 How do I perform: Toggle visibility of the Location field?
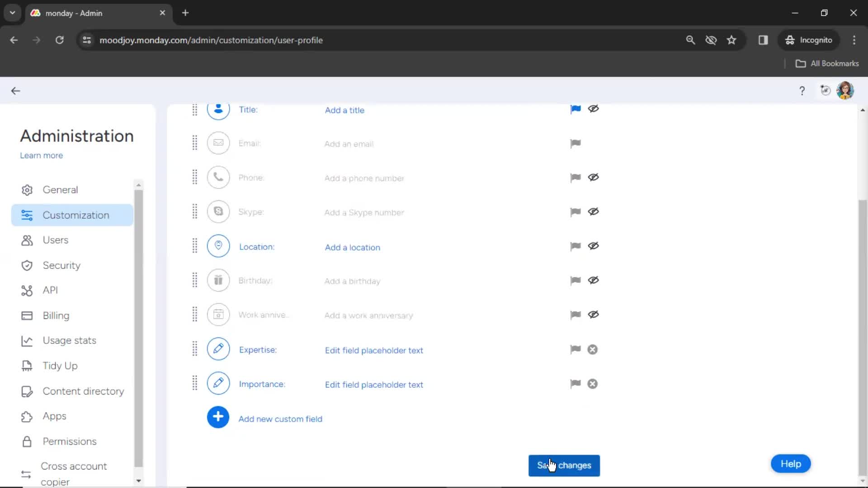(x=594, y=246)
